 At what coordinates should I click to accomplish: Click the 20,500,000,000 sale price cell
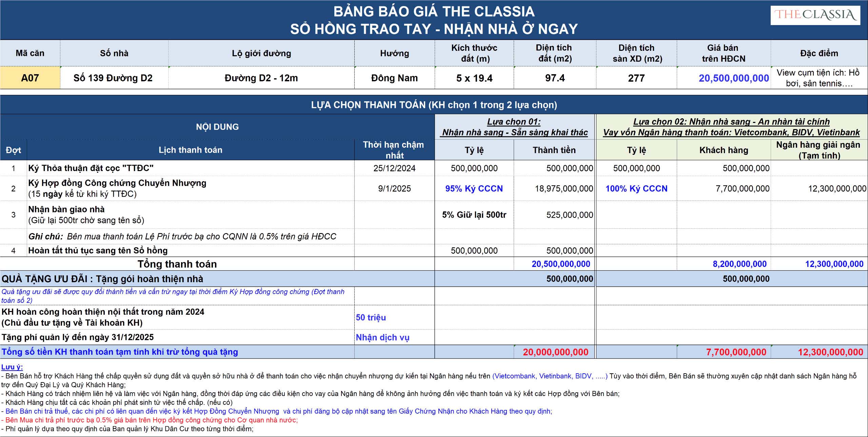coord(733,78)
